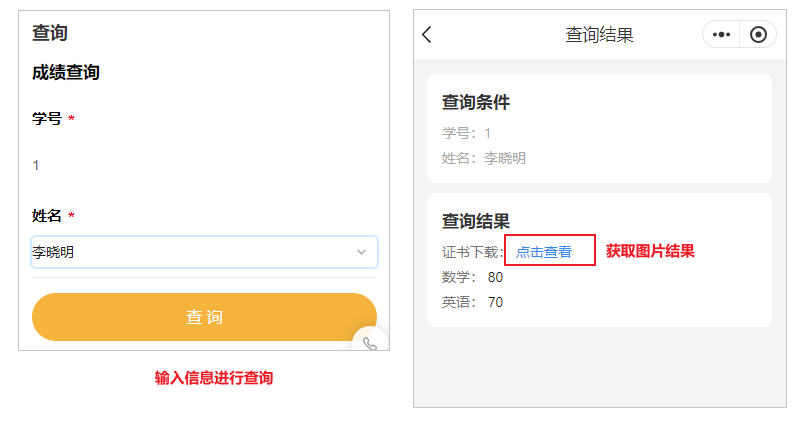Click the 成绩查询 form heading

point(66,72)
